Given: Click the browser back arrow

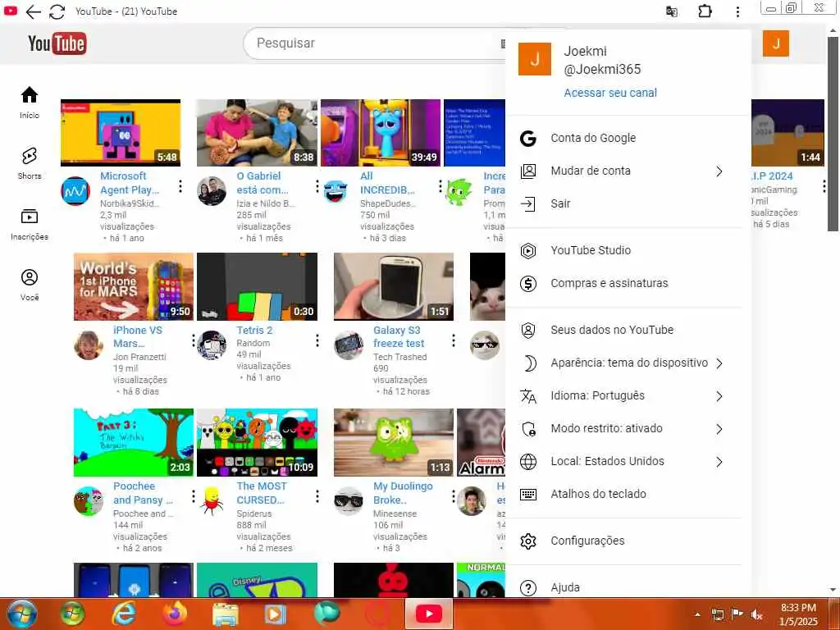Looking at the screenshot, I should tap(33, 11).
